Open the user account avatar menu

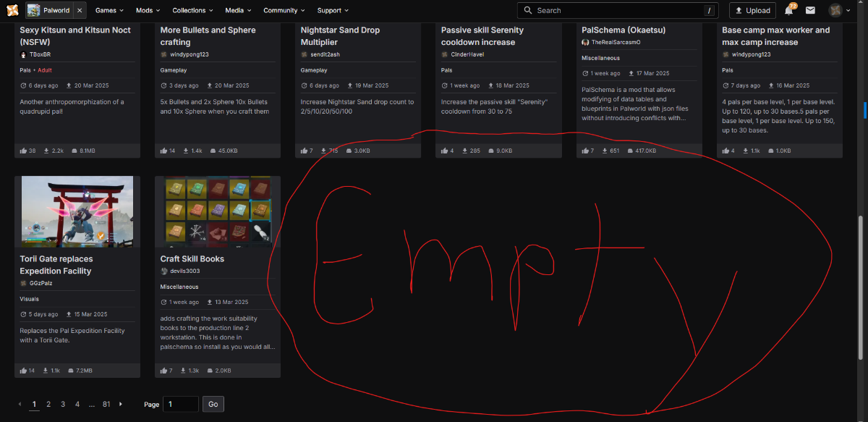click(x=840, y=10)
